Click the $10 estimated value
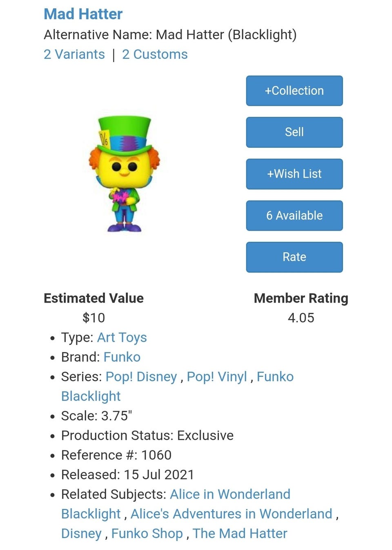Screen dimensions: 392x550 [94, 318]
